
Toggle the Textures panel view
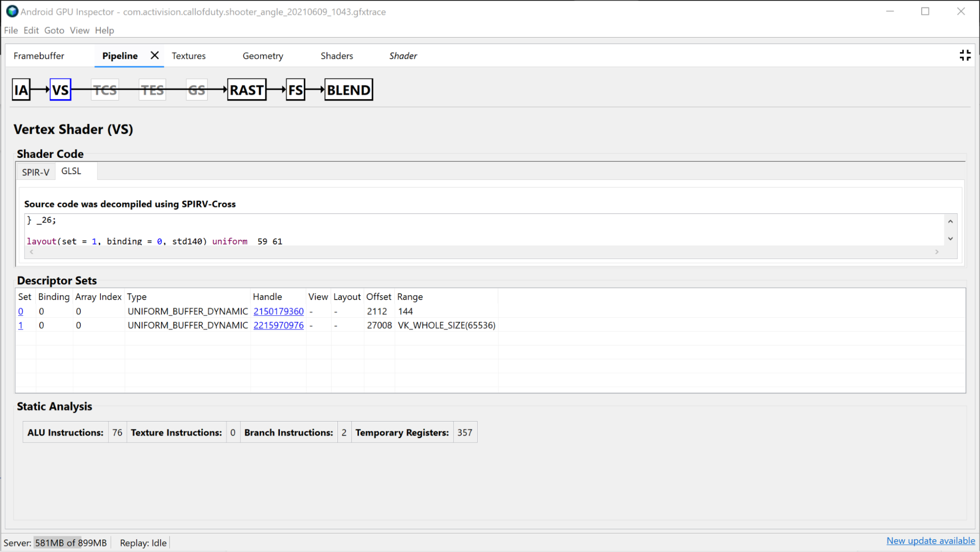(x=188, y=56)
